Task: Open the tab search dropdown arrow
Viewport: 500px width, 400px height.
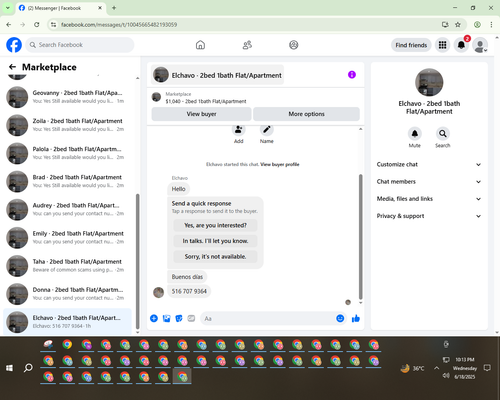Action: [x=8, y=8]
